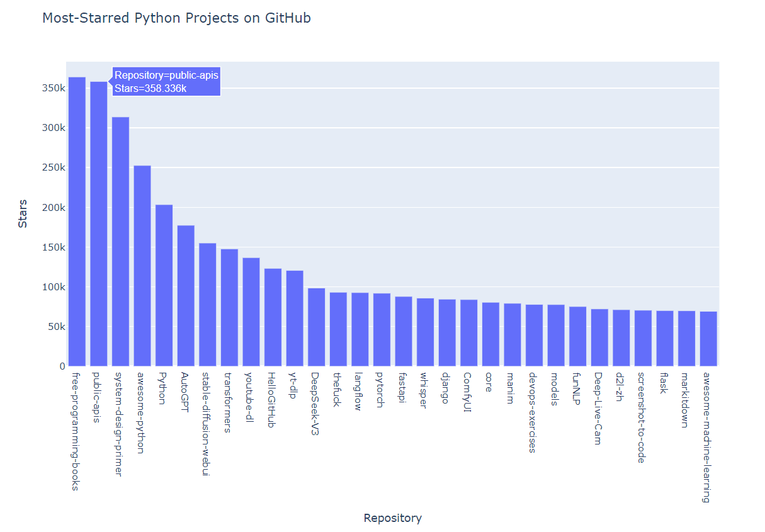Click the screenshot-to-code bar
Screen dimensions: 765x532
tap(643, 338)
